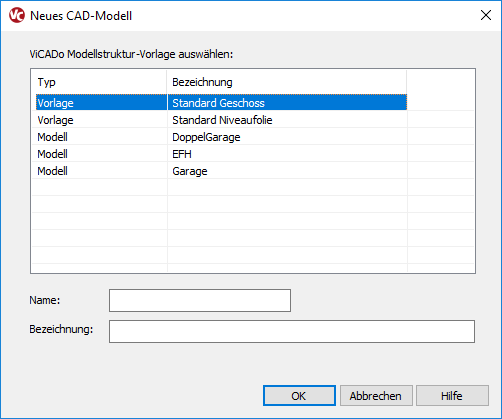Sort list by Bezeichnung column header

click(287, 82)
